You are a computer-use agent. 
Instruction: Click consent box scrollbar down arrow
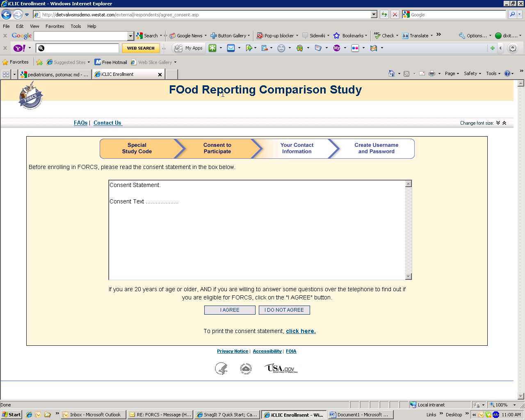[408, 276]
